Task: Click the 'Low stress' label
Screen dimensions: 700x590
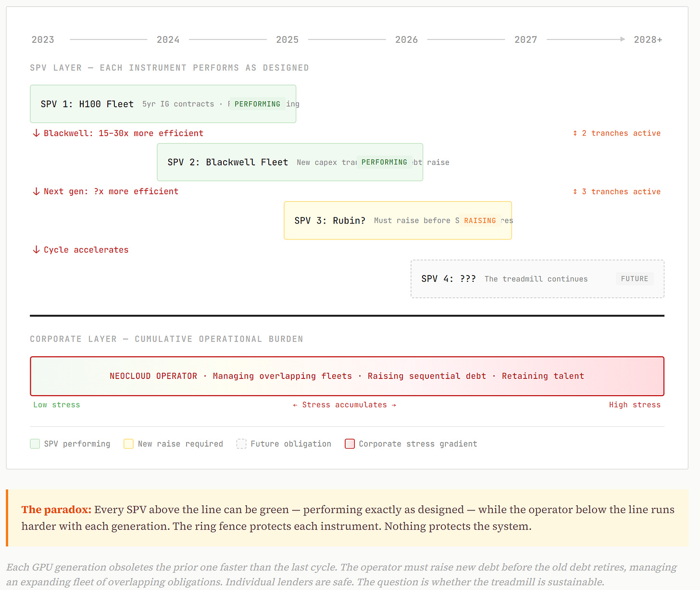Action: [x=57, y=405]
